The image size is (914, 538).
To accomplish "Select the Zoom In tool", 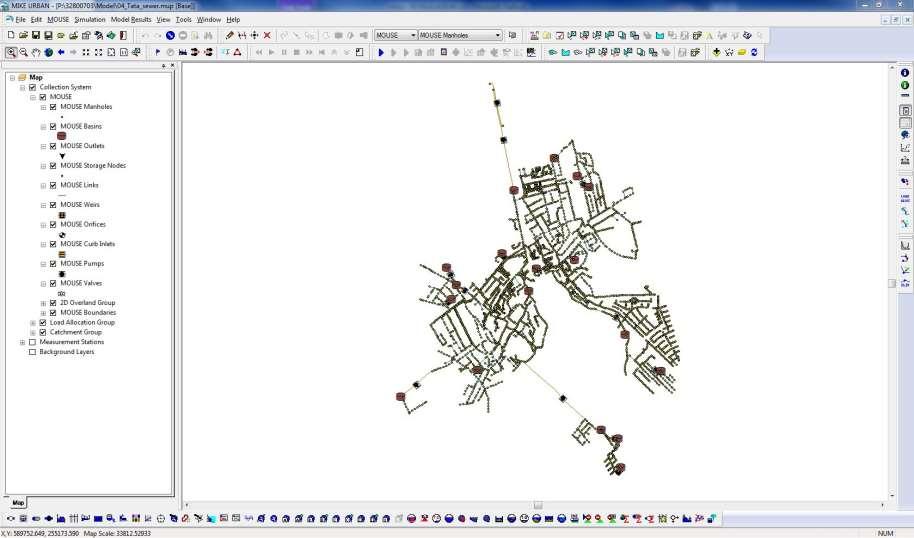I will click(11, 52).
